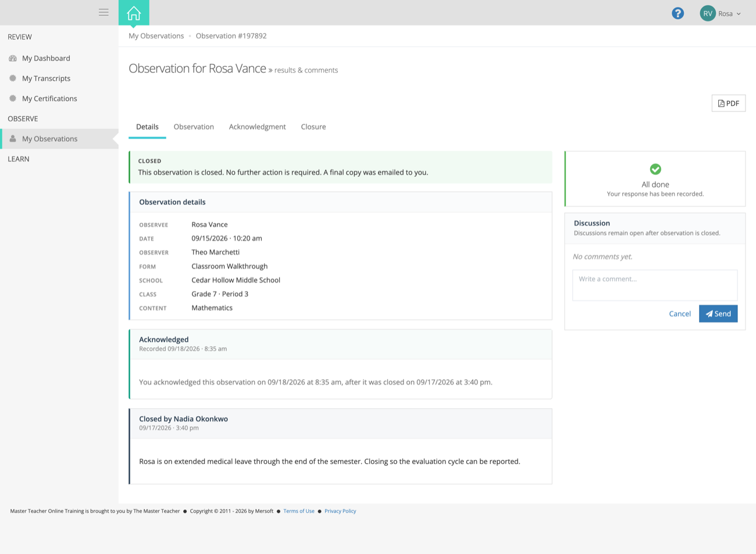
Task: Click the Closed by Nadia Okonkwo heading
Action: pos(183,419)
